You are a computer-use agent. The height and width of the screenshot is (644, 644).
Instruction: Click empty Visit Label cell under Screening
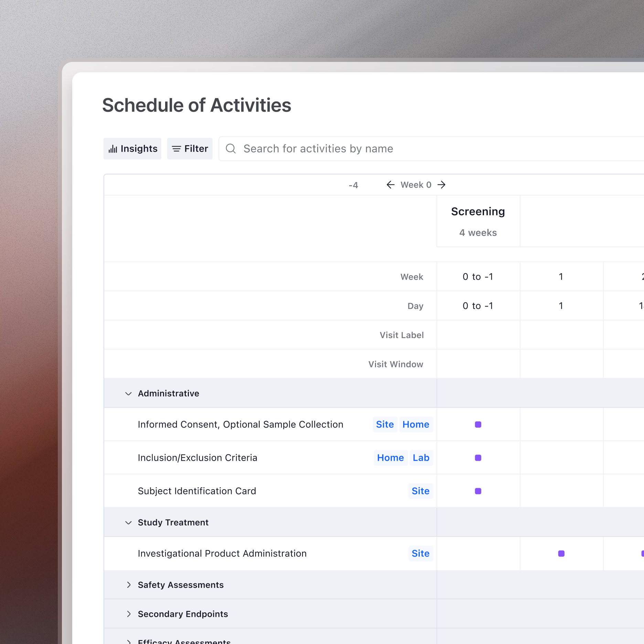click(x=478, y=335)
